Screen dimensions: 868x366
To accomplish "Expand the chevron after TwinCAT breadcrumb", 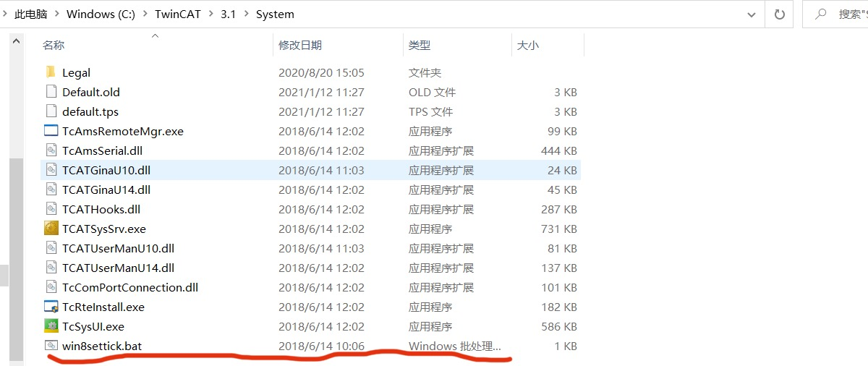I will [x=210, y=14].
